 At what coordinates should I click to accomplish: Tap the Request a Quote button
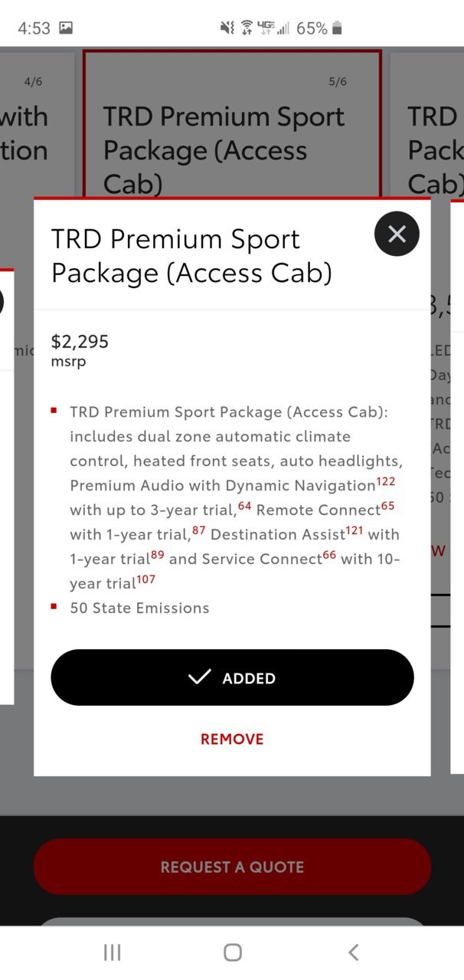coord(232,867)
